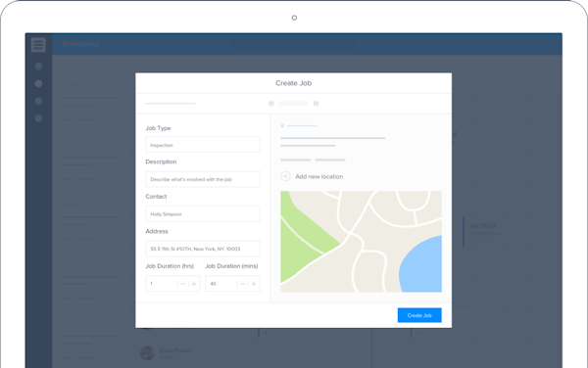Click the Job Duration hrs value field

[x=162, y=284]
